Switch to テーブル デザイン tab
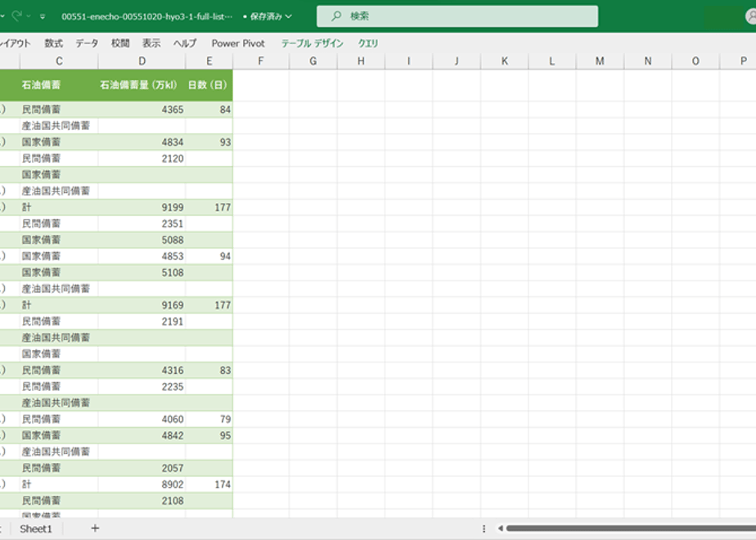Viewport: 756px width, 540px height. [312, 43]
